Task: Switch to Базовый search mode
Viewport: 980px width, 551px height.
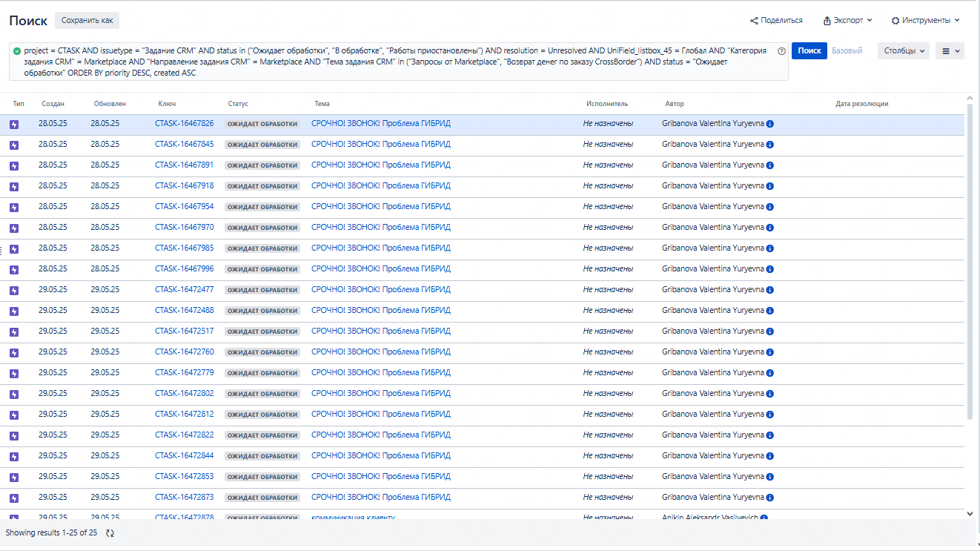Action: [847, 50]
